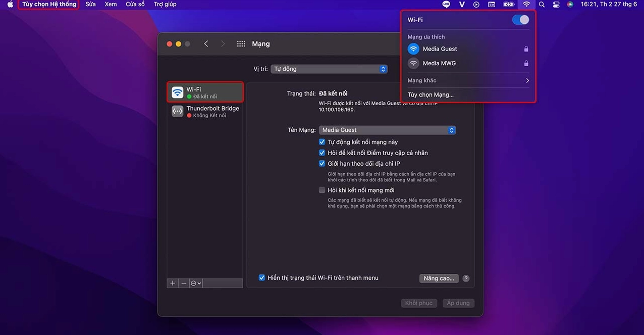The height and width of the screenshot is (335, 644).
Task: Open the 'Cửa sổ' menu
Action: tap(135, 5)
